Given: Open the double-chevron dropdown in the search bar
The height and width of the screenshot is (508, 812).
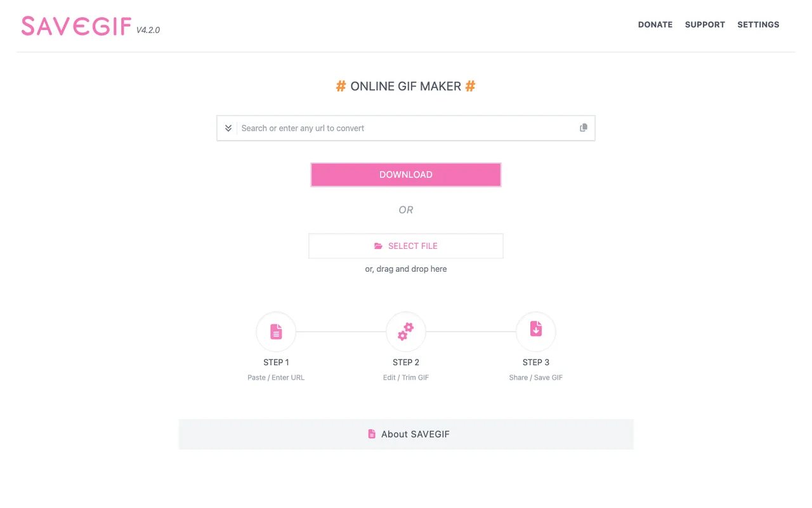Looking at the screenshot, I should pos(228,128).
